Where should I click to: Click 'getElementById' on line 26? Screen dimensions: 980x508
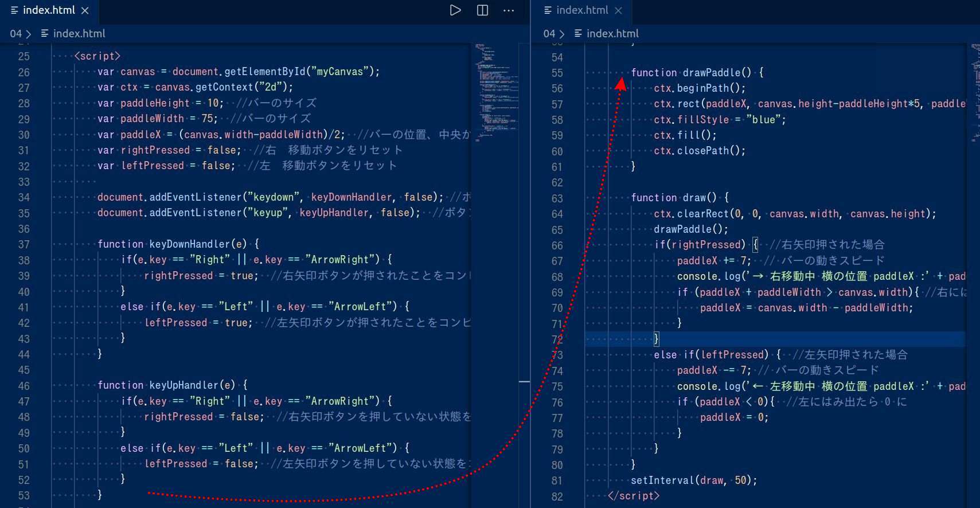264,72
